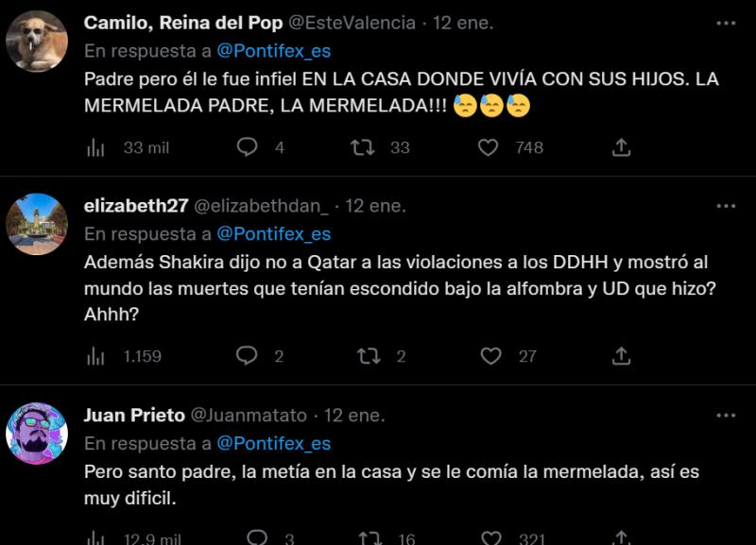Like elizabeth27's reply about Qatar
Screen dimensions: 756x545
(488, 354)
